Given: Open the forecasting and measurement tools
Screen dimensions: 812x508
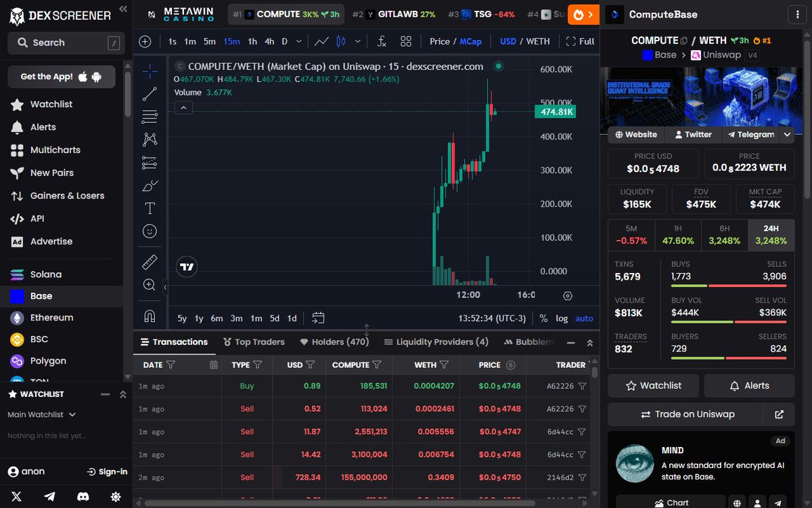Looking at the screenshot, I should coord(150,163).
